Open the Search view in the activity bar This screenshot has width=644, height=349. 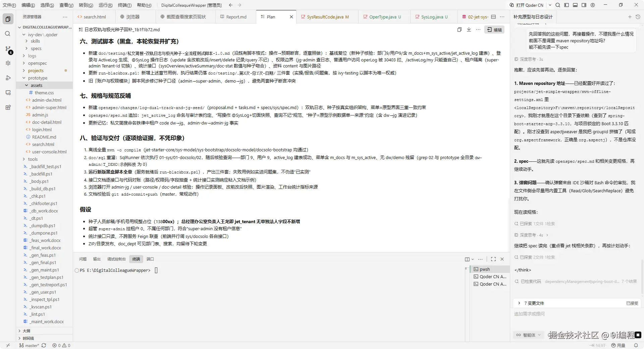8,34
